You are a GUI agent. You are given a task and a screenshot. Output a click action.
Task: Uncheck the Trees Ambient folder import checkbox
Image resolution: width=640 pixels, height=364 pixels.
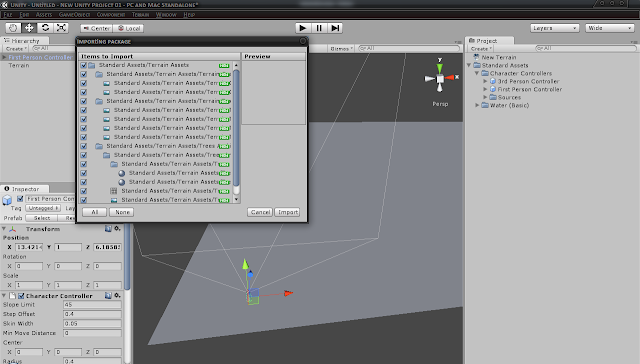pyautogui.click(x=84, y=146)
